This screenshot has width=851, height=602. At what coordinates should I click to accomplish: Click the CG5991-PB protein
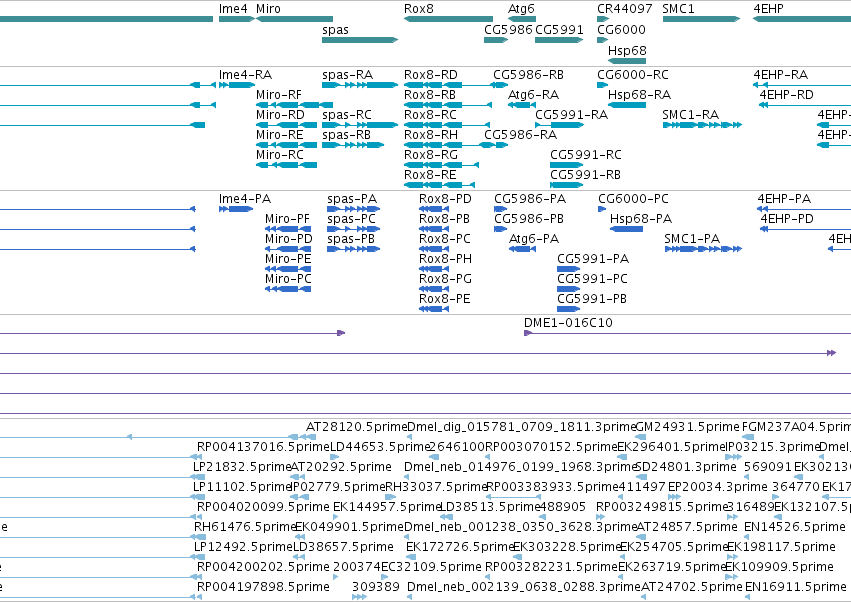[x=569, y=309]
